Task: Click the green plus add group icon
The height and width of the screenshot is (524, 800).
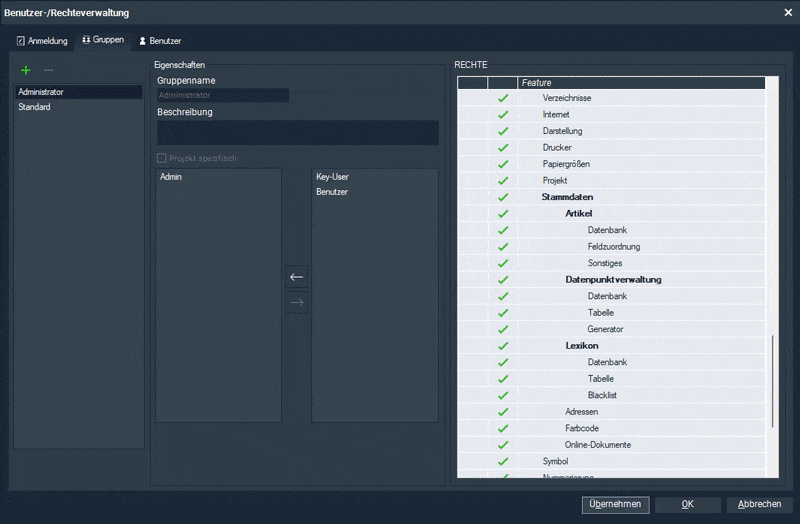Action: point(26,70)
